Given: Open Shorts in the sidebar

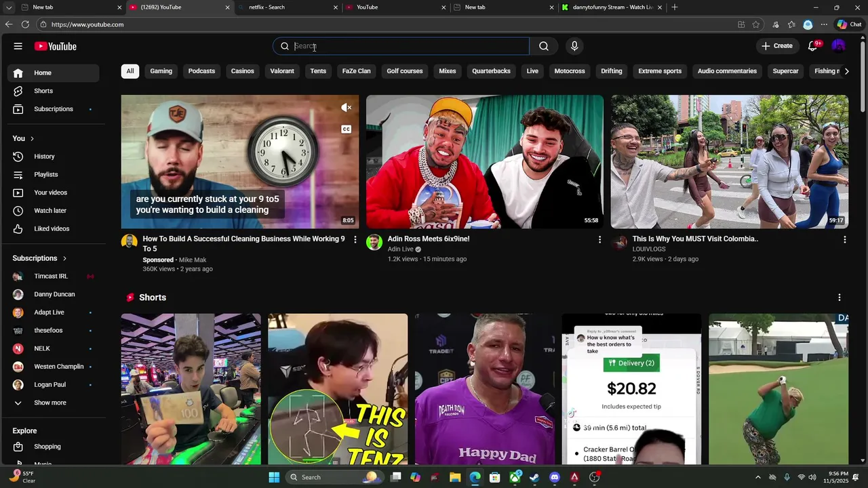Looking at the screenshot, I should [x=54, y=91].
